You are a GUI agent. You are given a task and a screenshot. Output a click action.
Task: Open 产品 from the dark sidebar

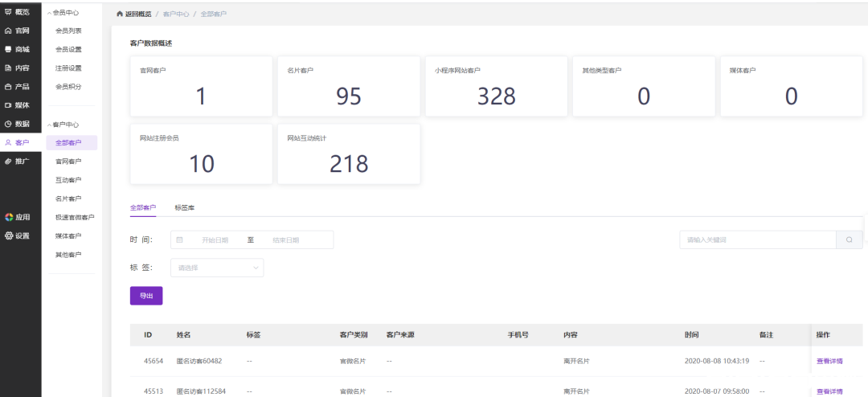point(17,86)
